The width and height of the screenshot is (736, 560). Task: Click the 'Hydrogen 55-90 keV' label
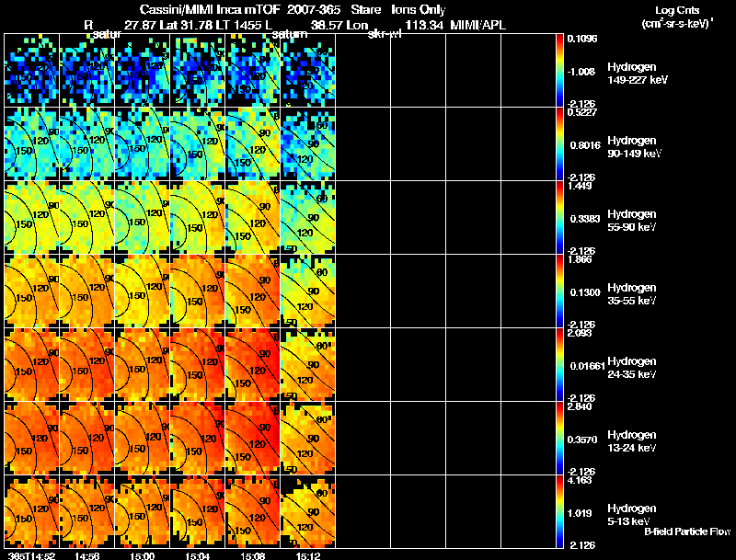tap(632, 221)
